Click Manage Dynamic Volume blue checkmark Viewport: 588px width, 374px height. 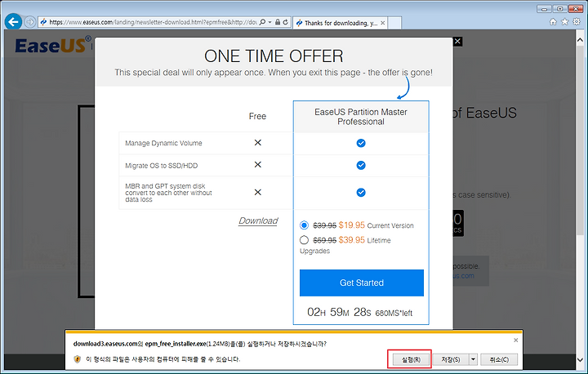pos(361,143)
